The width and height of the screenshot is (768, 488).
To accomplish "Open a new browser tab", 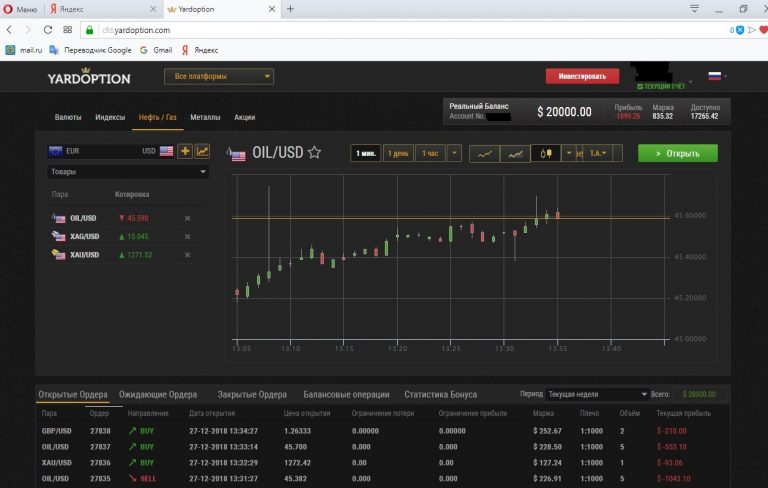I will tap(290, 9).
